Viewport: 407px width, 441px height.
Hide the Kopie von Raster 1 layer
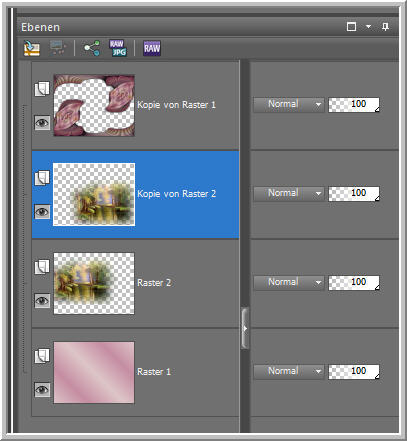(x=42, y=123)
